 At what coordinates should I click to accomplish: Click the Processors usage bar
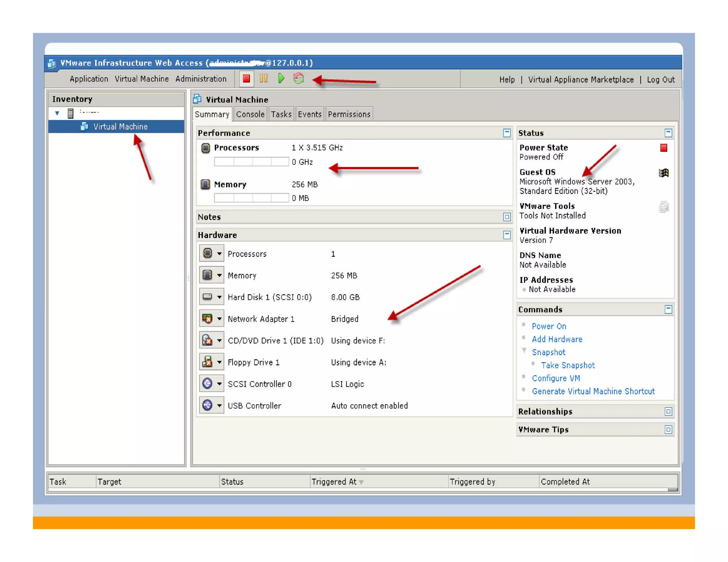click(251, 162)
